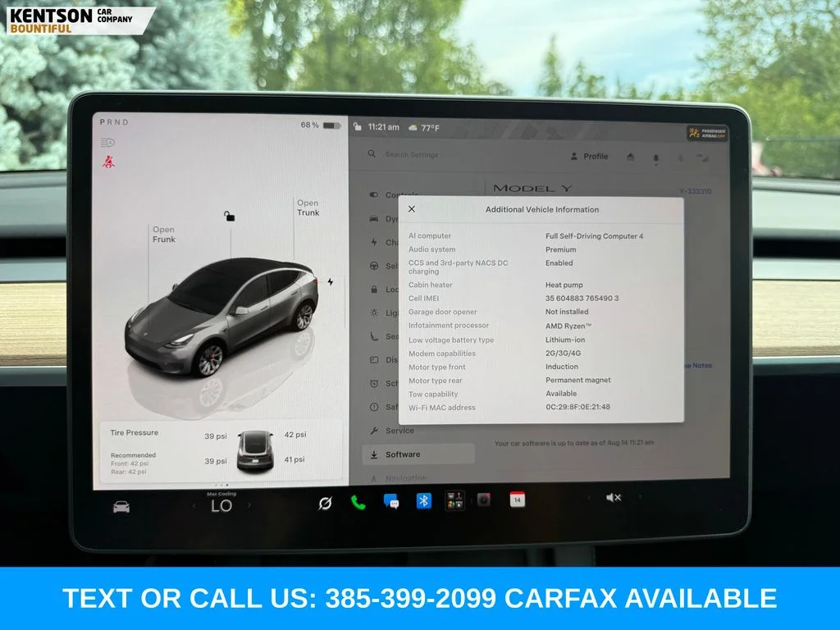
Task: Tap the dimmed Bluetooth status icon
Action: point(680,158)
